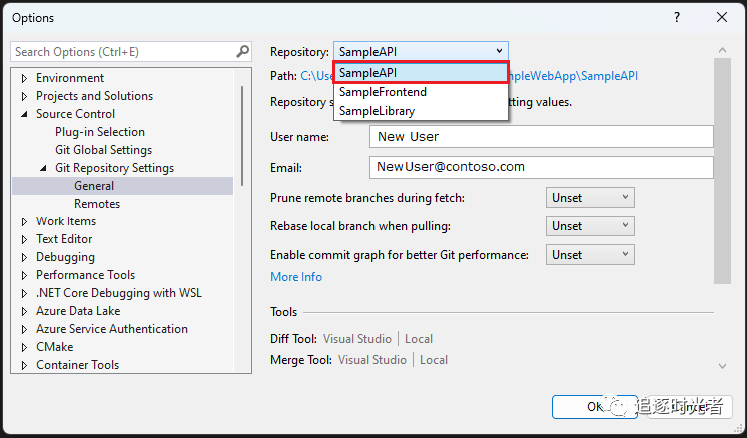Screen dimensions: 747x438
Task: Expand the Environment tree node
Action: 24,78
